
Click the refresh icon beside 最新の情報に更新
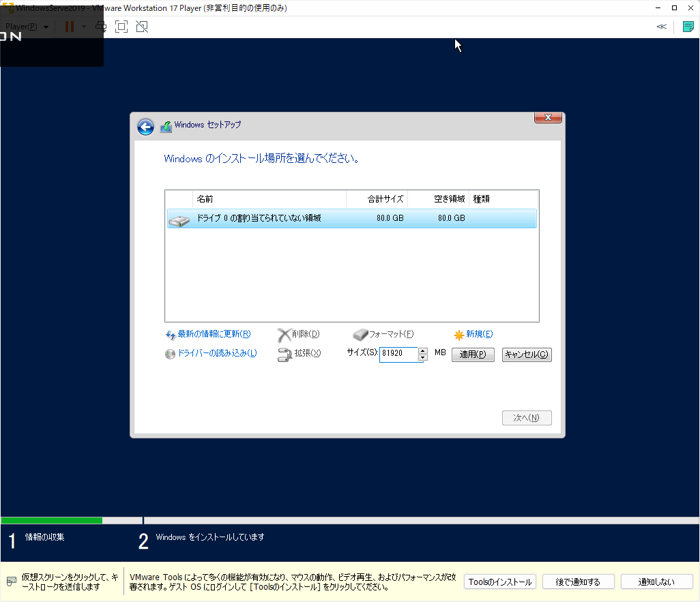[171, 335]
